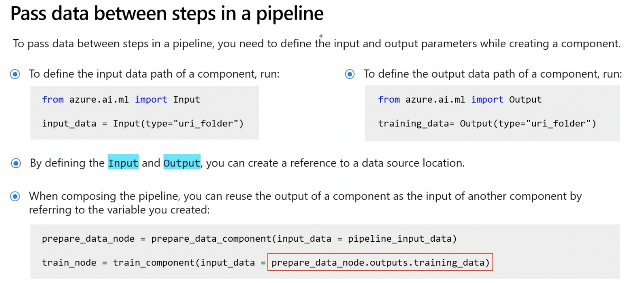Click the text 'referring to the variable you created:'
Image resolution: width=644 pixels, height=283 pixels.
pos(119,210)
